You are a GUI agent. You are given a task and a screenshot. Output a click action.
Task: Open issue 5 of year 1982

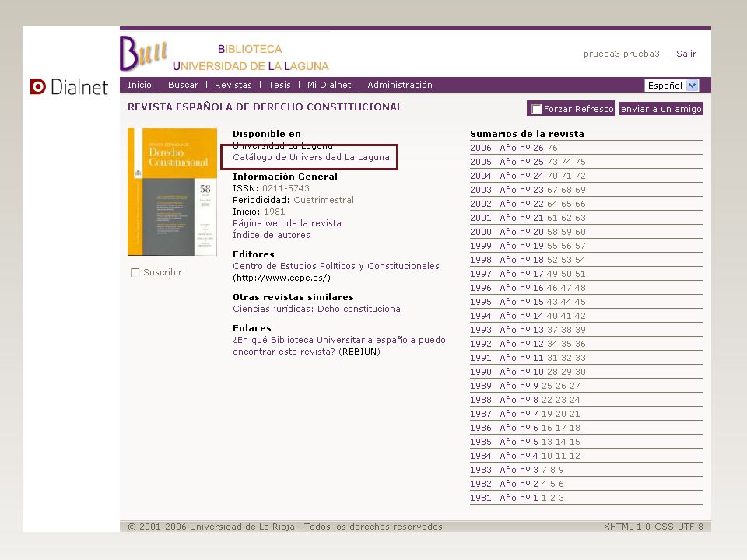coord(552,484)
